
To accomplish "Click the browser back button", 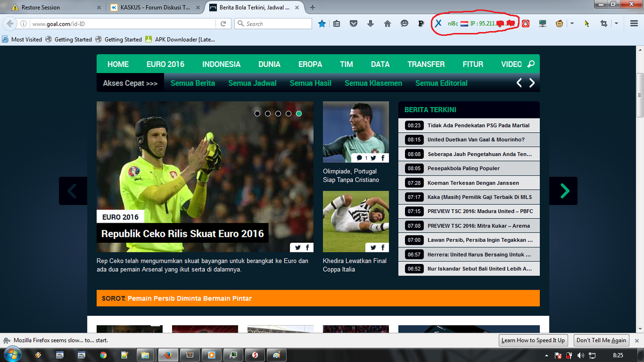I will (10, 24).
